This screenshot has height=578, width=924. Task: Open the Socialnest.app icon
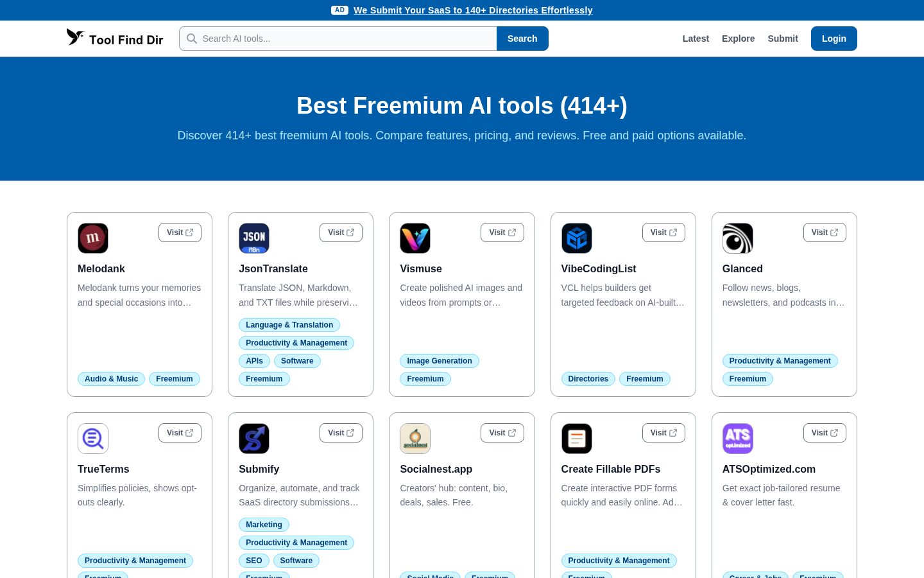(x=415, y=439)
